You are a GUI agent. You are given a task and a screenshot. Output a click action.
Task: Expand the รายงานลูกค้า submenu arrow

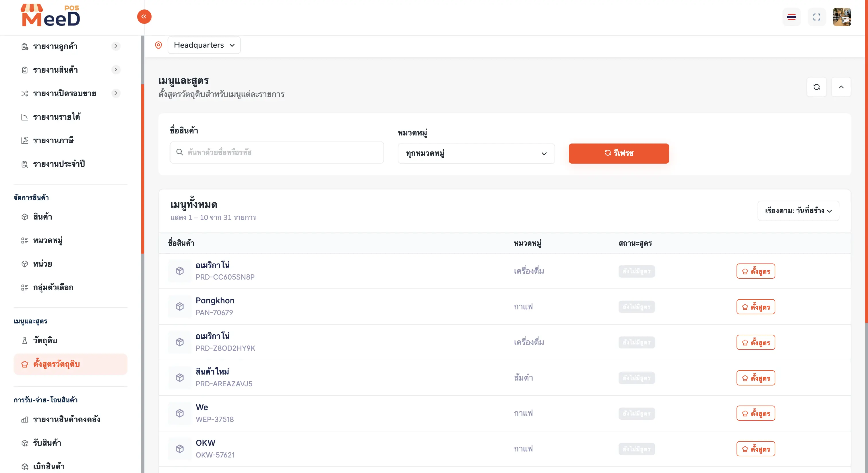(116, 46)
